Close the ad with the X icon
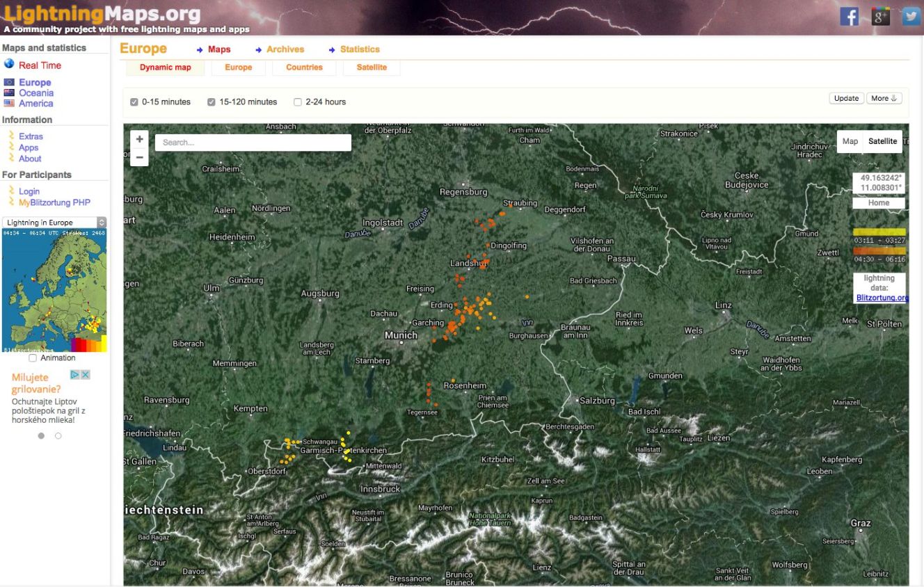This screenshot has height=587, width=924. [x=85, y=375]
